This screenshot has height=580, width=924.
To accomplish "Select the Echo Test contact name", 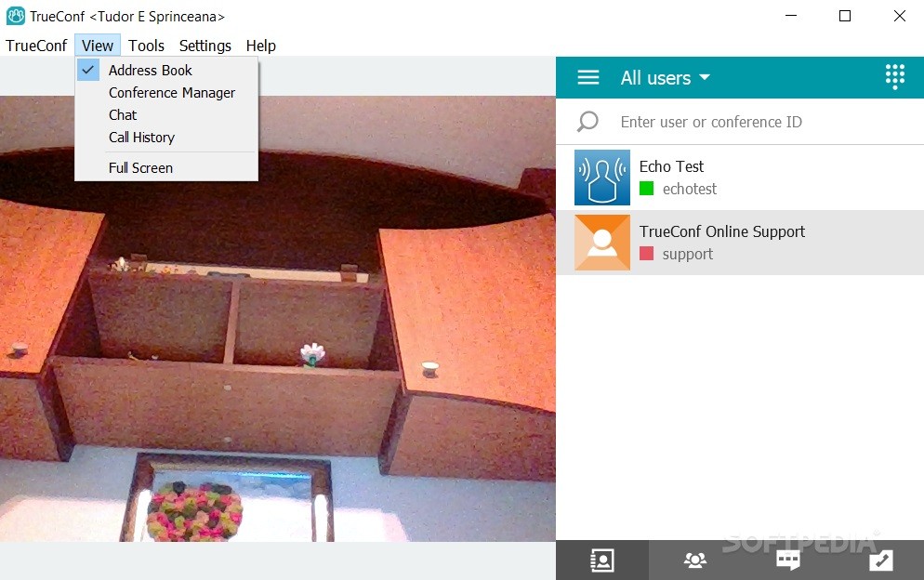I will tap(671, 166).
